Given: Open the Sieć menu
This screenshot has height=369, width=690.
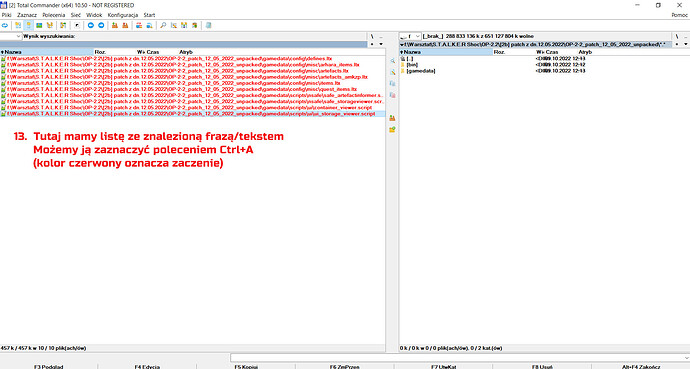Looking at the screenshot, I should 76,15.
